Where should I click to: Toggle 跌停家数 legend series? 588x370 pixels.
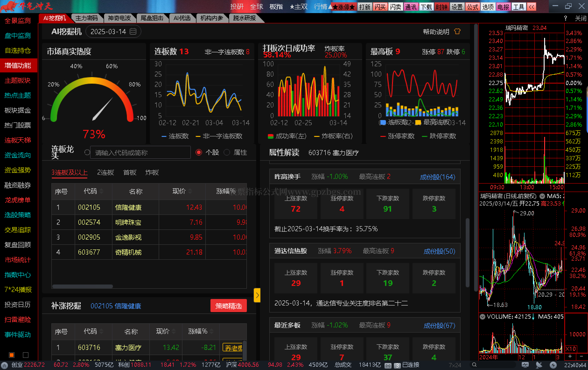click(x=439, y=136)
